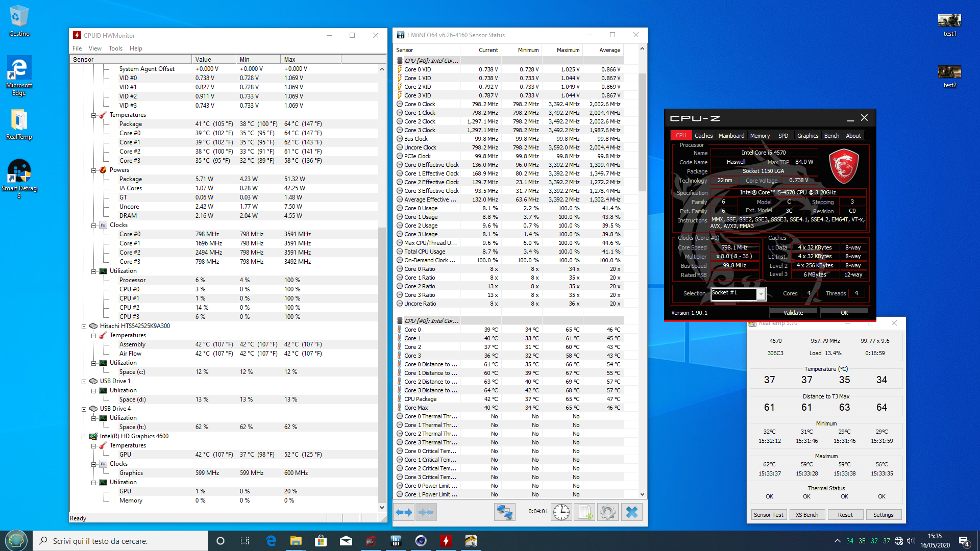
Task: Reset the HWiNFO elapsed time clock icon
Action: click(x=561, y=512)
